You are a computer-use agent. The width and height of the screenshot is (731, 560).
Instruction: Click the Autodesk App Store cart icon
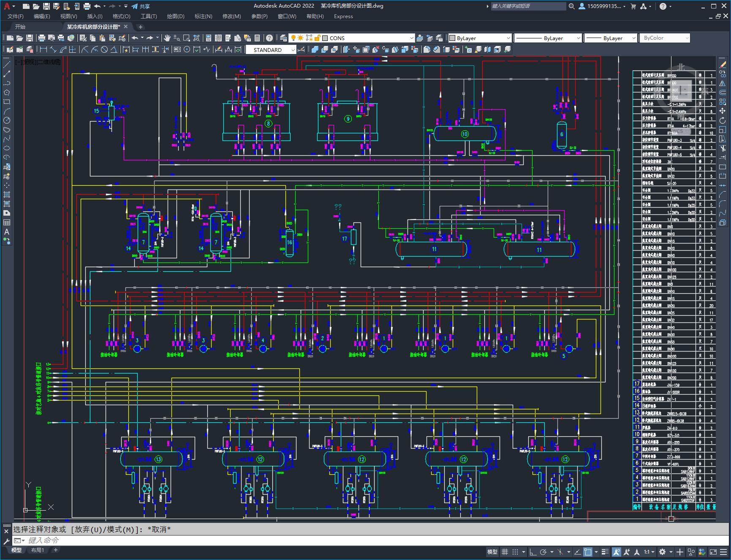pyautogui.click(x=633, y=6)
